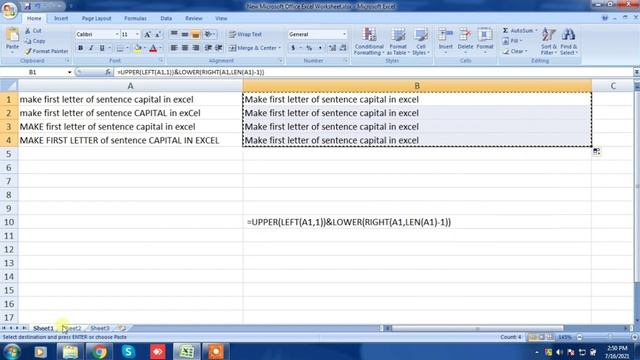Open Cell Styles gallery
Screen dimensions: 640x360
420,41
